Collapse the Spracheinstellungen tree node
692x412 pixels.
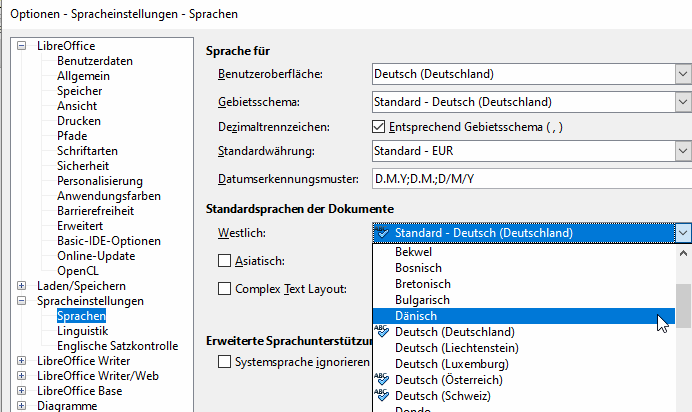click(x=21, y=300)
